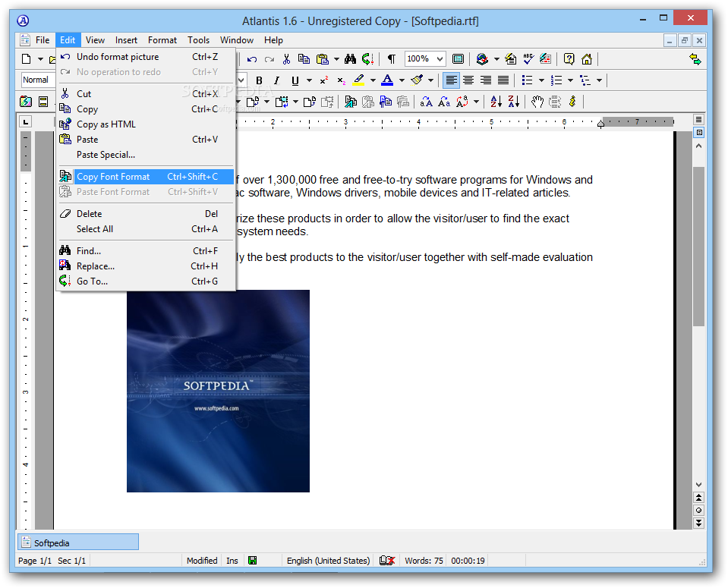Screen dimensions: 728x588
Task: Toggle subscript formatting
Action: point(342,80)
